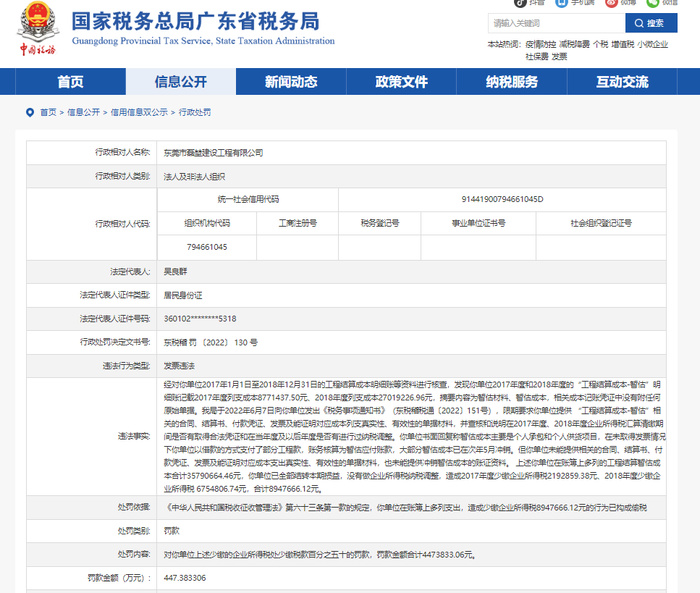The height and width of the screenshot is (593, 700).
Task: Switch to the 政策文件 navigation tab
Action: point(402,82)
